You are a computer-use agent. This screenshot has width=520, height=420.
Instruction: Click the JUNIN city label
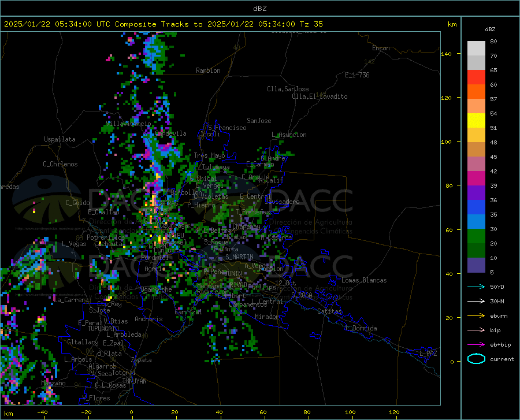(233, 273)
